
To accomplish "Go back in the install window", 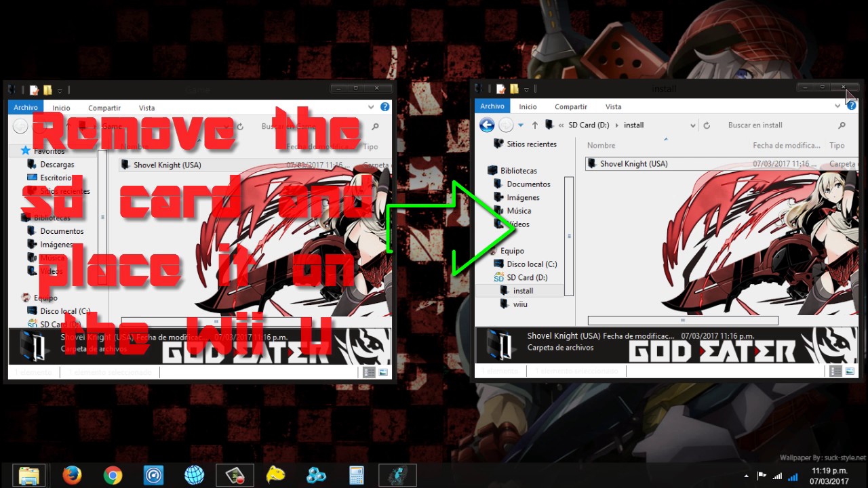I will click(x=486, y=125).
